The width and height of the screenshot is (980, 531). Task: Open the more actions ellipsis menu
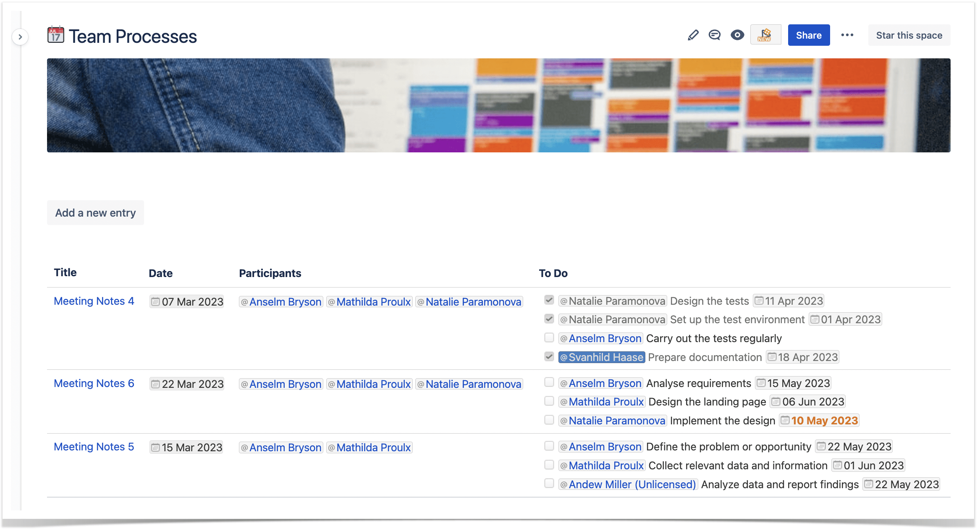click(847, 35)
